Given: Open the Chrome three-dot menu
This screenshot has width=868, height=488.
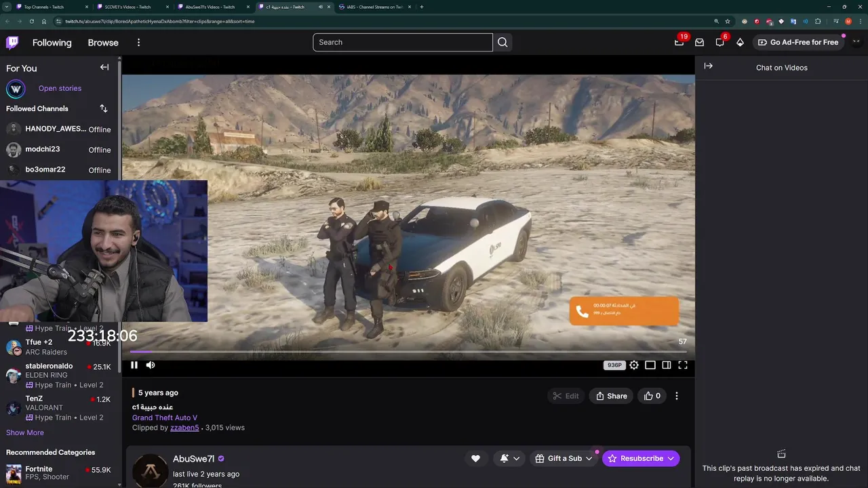Looking at the screenshot, I should [861, 21].
